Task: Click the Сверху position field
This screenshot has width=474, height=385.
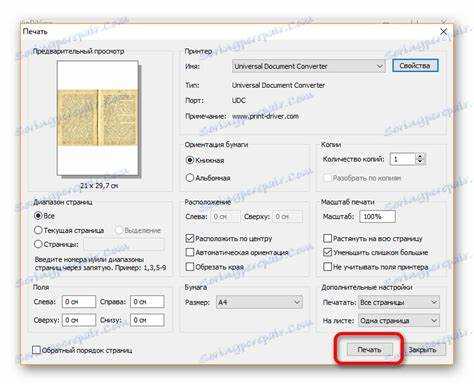Action: [288, 217]
